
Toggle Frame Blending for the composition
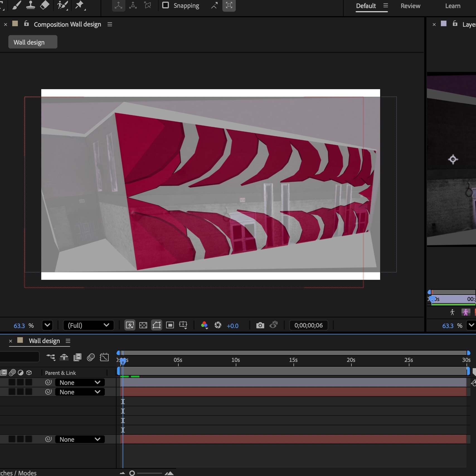click(77, 357)
